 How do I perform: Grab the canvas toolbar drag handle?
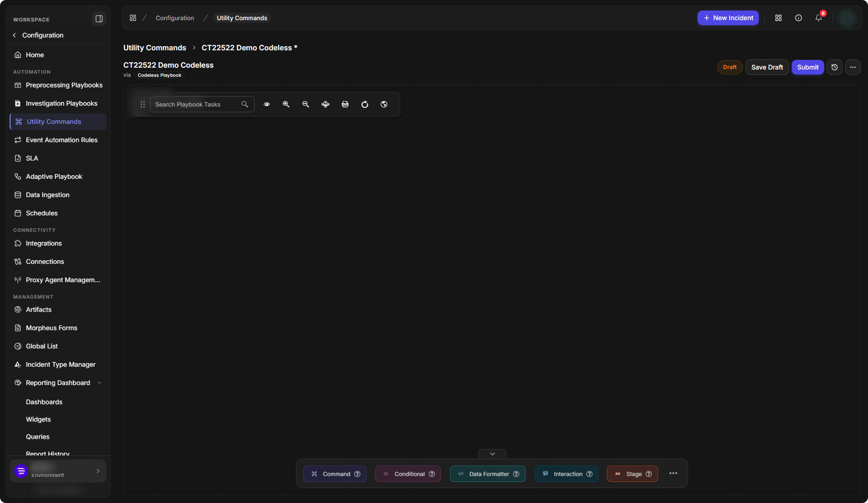pos(143,104)
